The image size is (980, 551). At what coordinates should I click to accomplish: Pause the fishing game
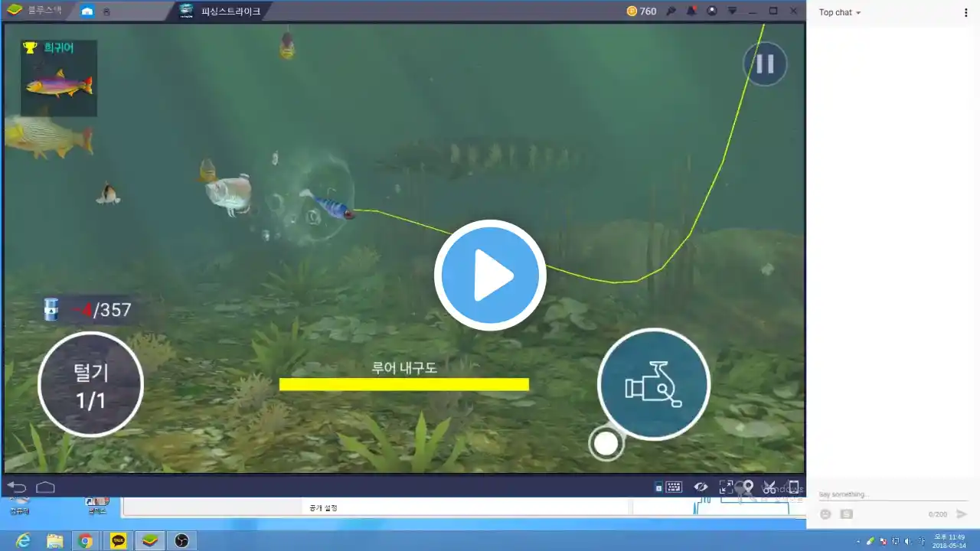click(x=765, y=64)
